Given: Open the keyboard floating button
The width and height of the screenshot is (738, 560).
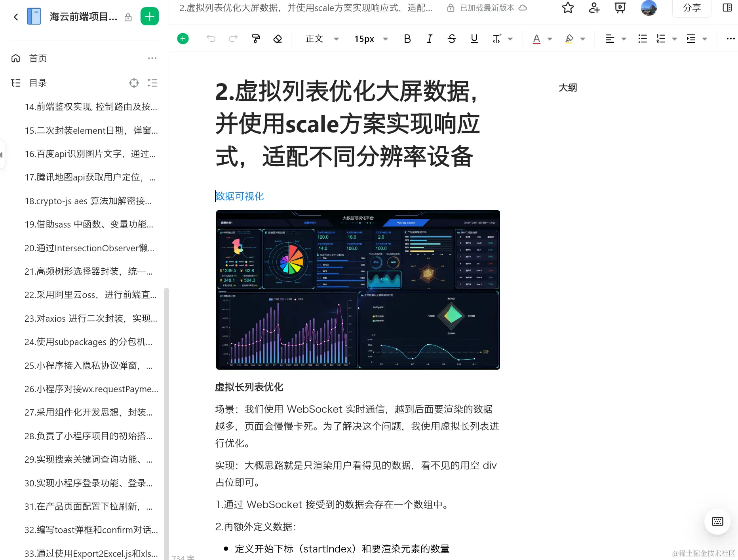Looking at the screenshot, I should click(x=717, y=521).
